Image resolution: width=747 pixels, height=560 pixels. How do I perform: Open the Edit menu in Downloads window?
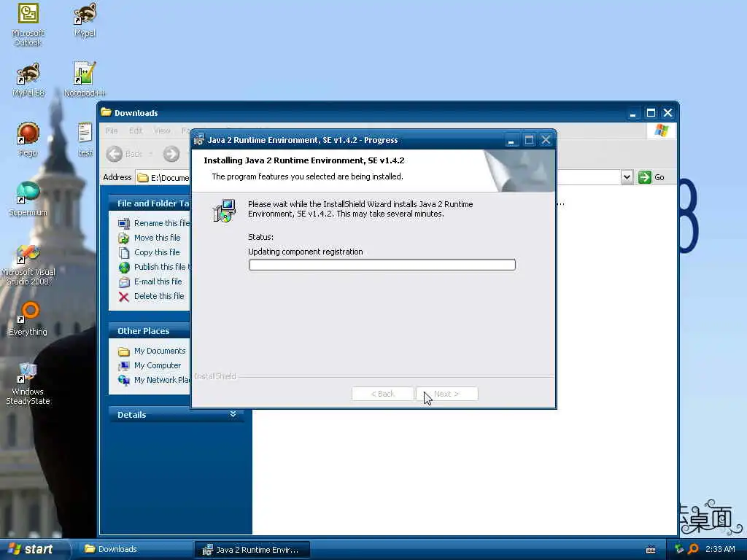136,131
